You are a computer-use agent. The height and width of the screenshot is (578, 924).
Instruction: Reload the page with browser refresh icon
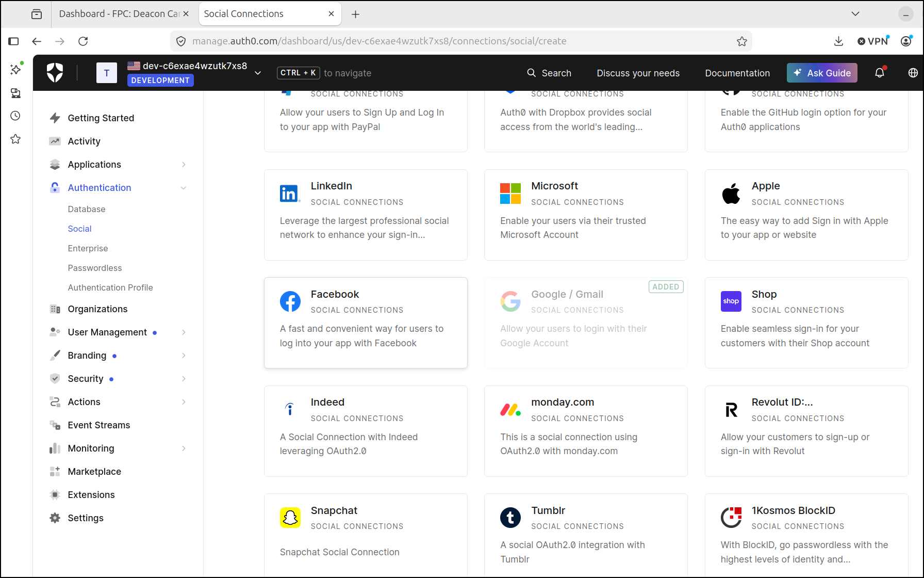click(x=83, y=41)
